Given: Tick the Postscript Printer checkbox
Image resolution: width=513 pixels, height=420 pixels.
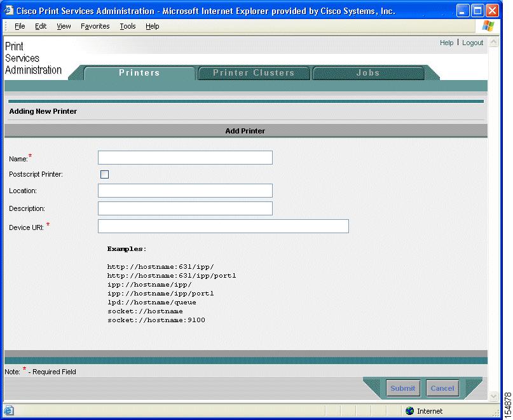Looking at the screenshot, I should click(x=104, y=174).
